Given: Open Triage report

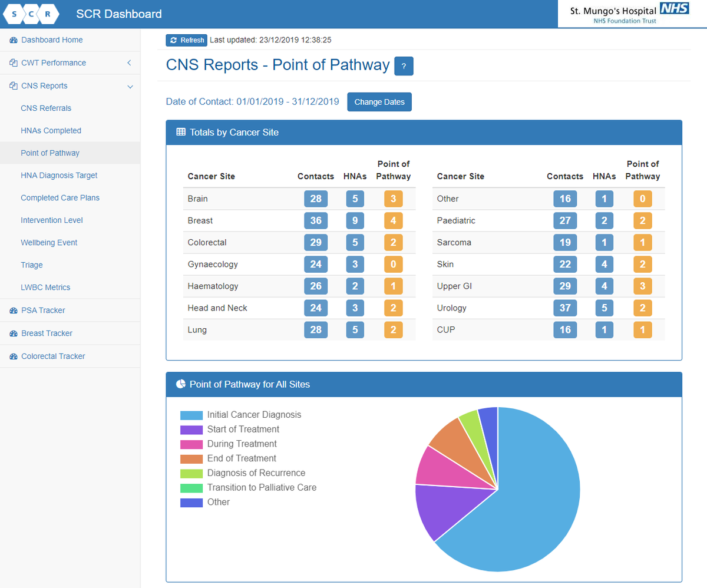Looking at the screenshot, I should click(32, 265).
